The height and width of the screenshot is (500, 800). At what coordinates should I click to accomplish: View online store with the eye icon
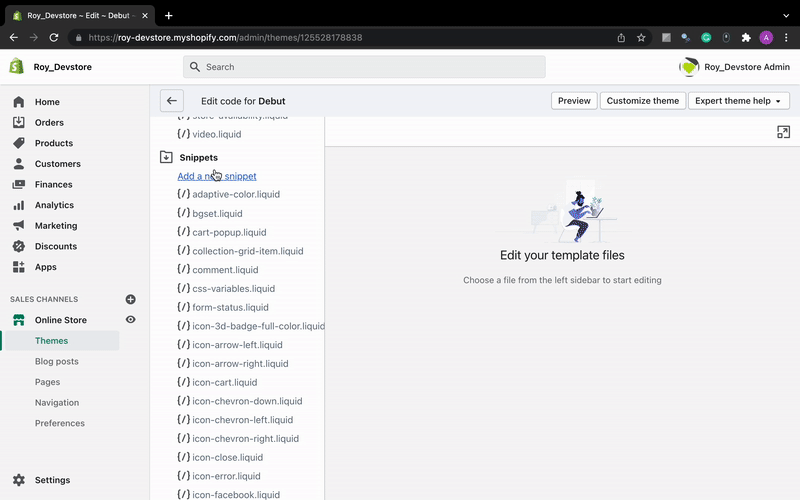131,319
